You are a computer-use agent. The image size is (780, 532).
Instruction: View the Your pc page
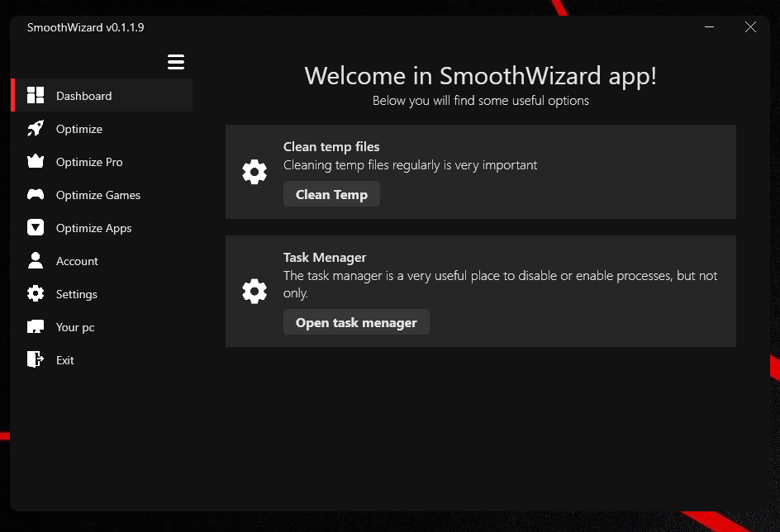(102, 326)
